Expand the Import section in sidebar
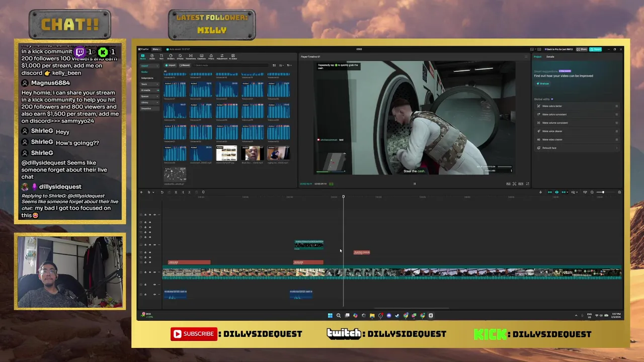Screen dimensions: 644x362 (x=149, y=66)
